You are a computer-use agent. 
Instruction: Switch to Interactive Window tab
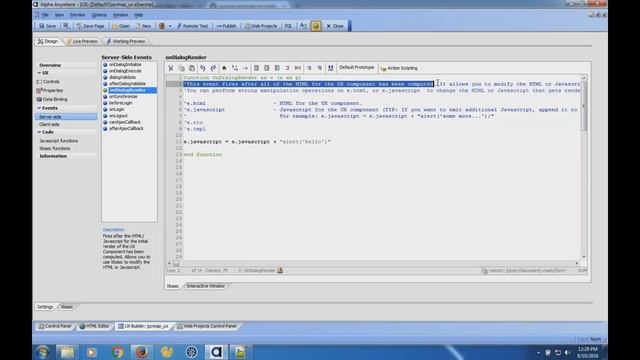click(205, 286)
